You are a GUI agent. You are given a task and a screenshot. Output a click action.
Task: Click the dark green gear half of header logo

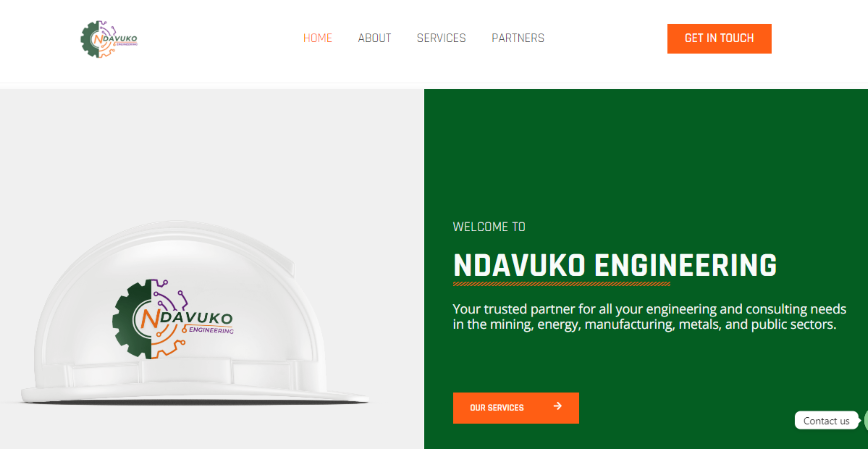click(90, 39)
